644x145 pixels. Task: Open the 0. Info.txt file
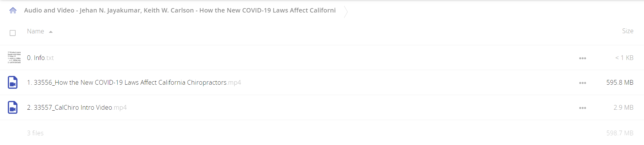40,58
